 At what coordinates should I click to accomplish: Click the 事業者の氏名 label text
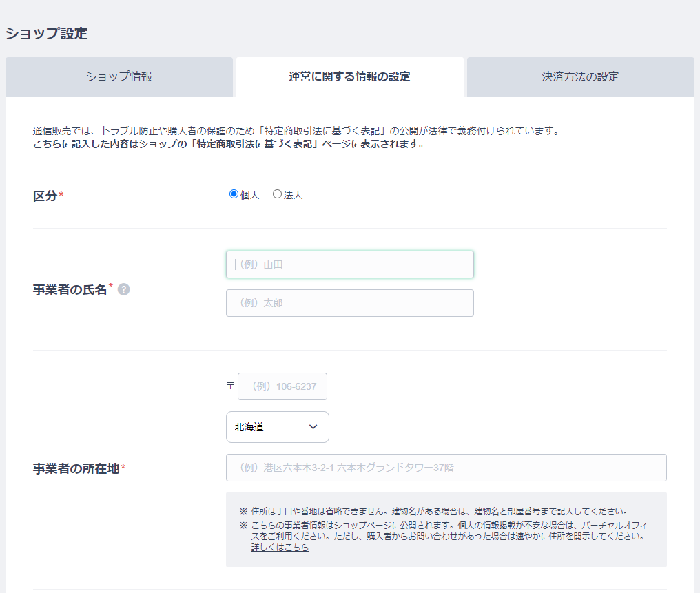(70, 290)
